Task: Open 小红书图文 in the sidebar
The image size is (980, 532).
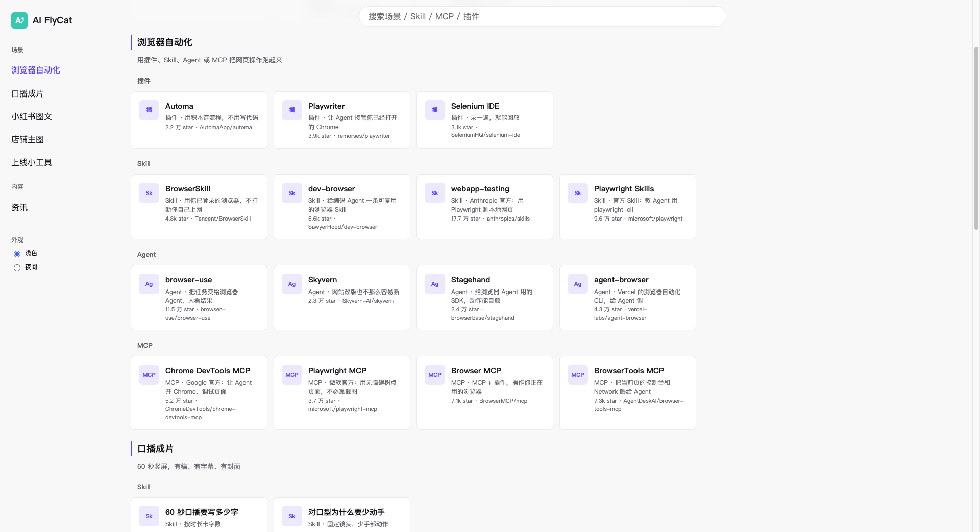Action: pyautogui.click(x=32, y=116)
